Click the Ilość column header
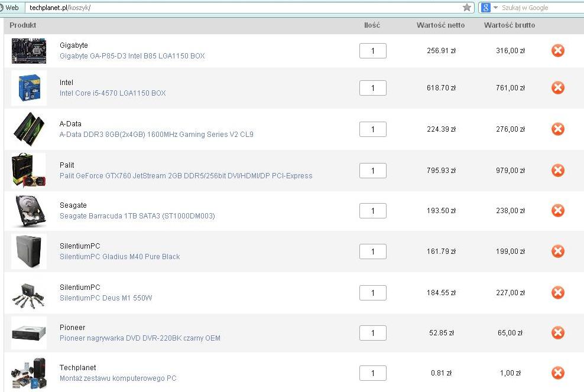584x392 pixels. tap(372, 25)
